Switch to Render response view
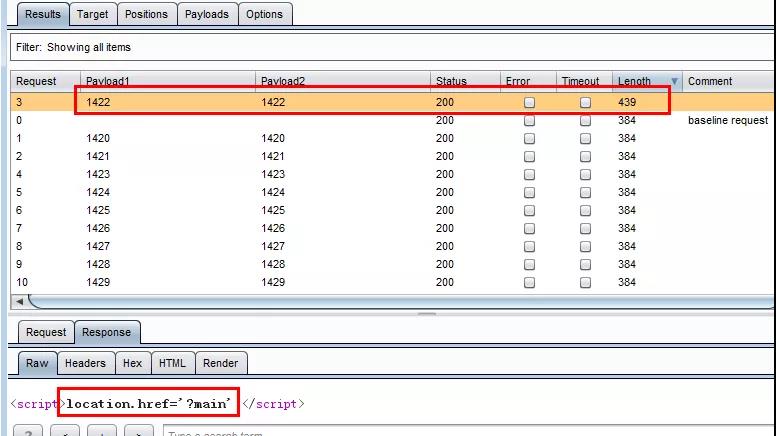Viewport: 776px width, 436px height. point(221,363)
